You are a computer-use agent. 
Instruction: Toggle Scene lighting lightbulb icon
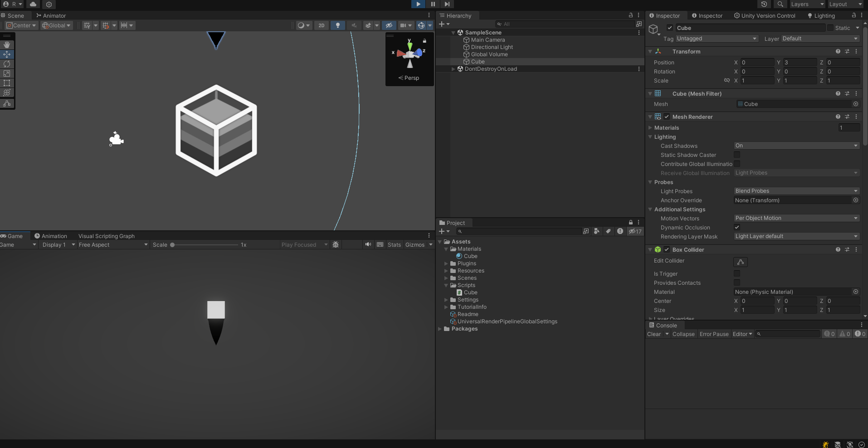[338, 25]
